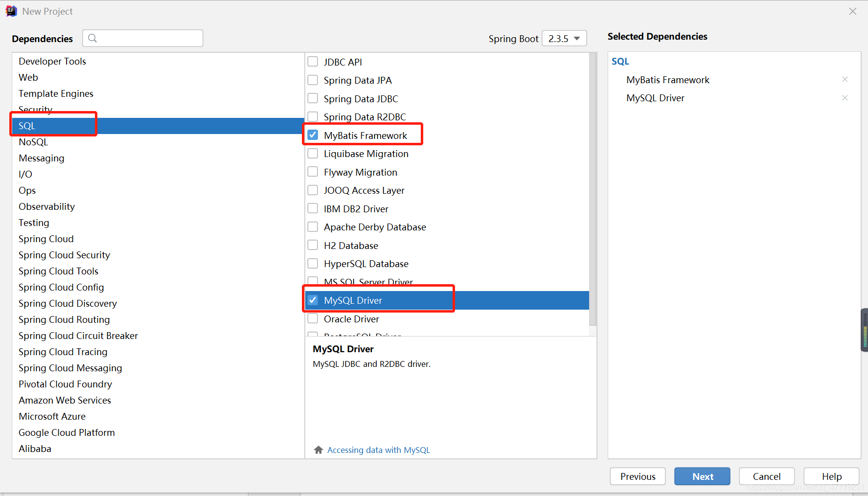Select Google Cloud Platform category
This screenshot has width=868, height=496.
point(158,432)
